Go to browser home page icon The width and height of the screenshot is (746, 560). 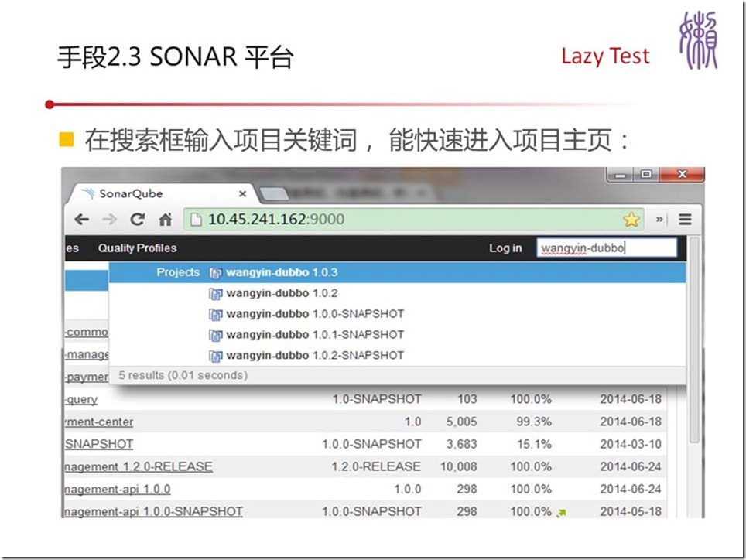coord(166,219)
